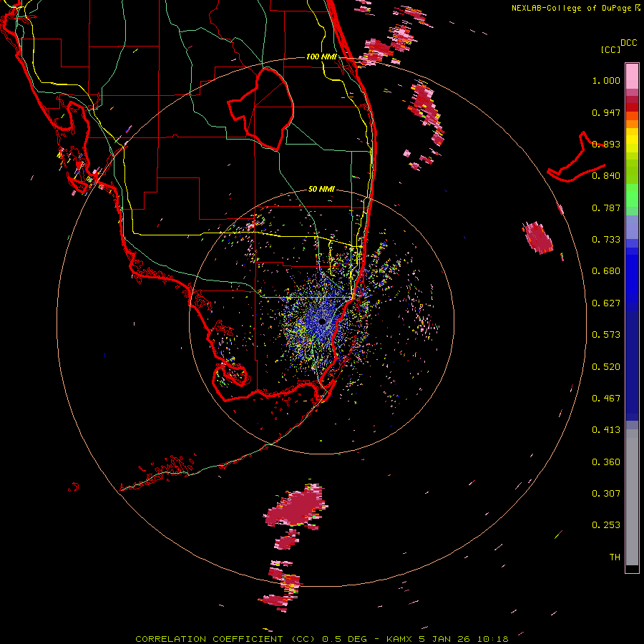Click the 0.253 value on color scale
Screen dimensions: 644x644
pos(606,525)
